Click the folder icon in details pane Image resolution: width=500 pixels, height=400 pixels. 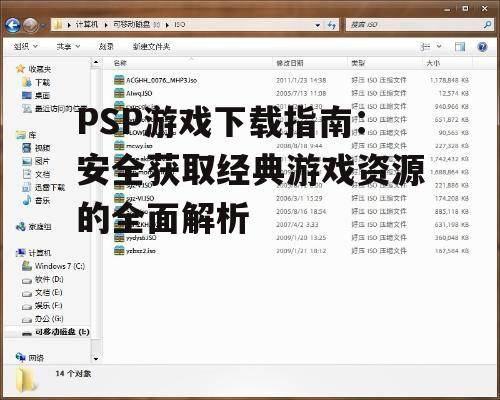pyautogui.click(x=26, y=380)
